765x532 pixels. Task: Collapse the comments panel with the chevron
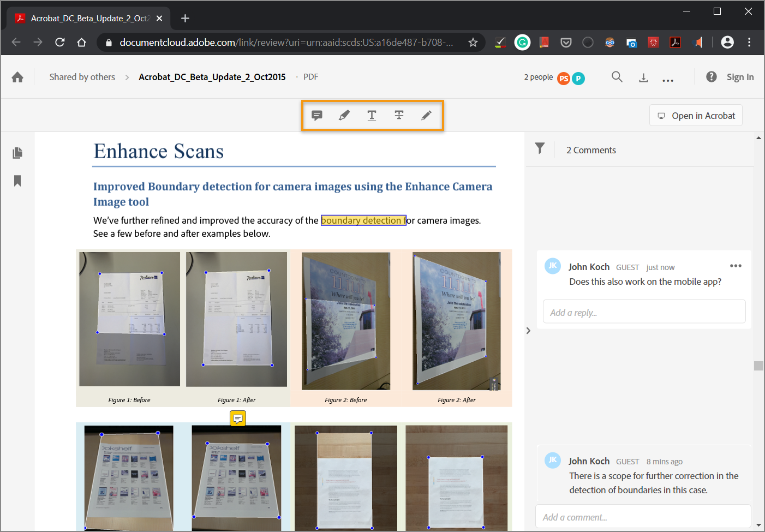point(528,330)
